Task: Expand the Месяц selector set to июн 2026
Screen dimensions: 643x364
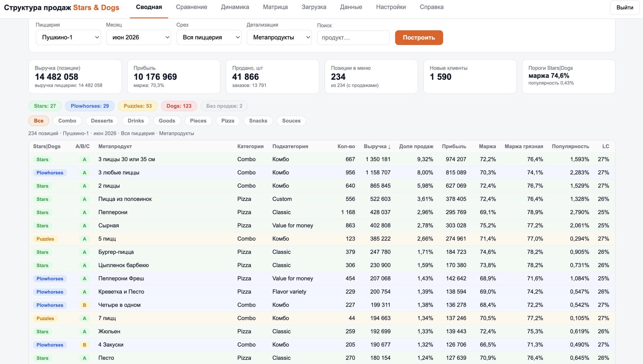Action: [138, 37]
